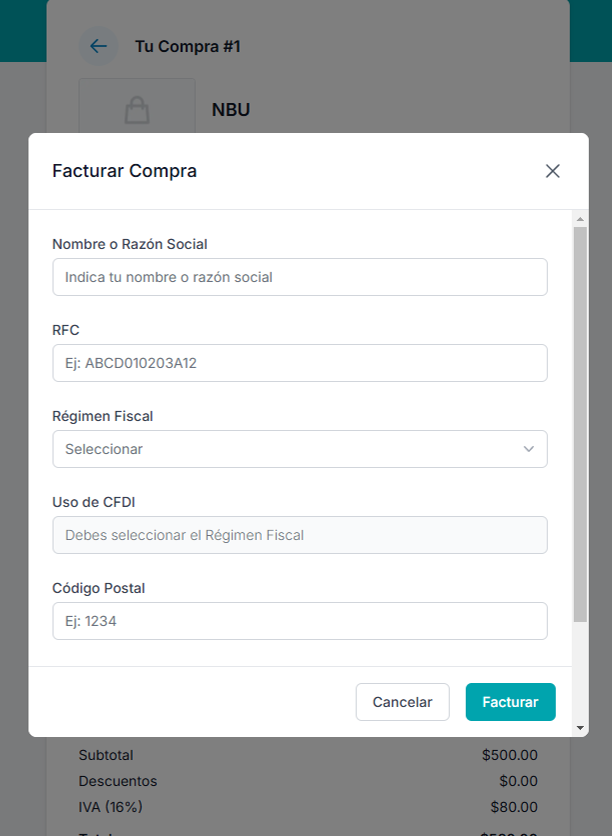
Task: Click the scrollbar up arrow in dialog
Action: (x=580, y=218)
